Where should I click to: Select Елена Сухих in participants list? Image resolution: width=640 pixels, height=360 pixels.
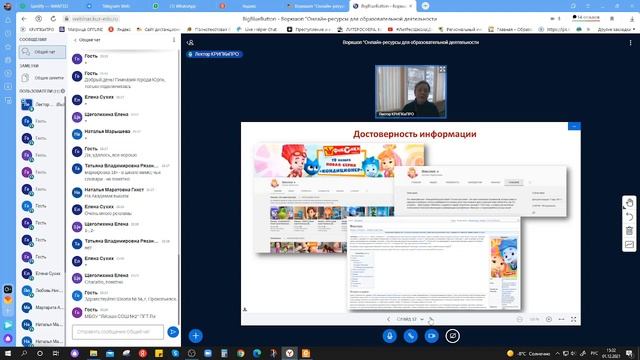point(42,273)
